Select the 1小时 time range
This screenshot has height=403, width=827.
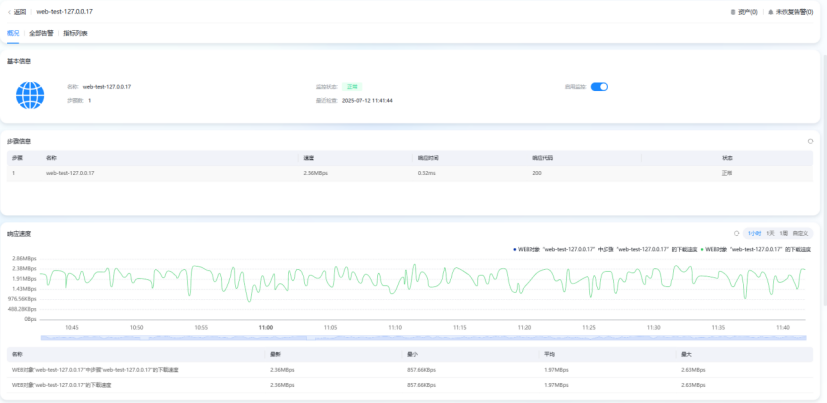pyautogui.click(x=754, y=233)
